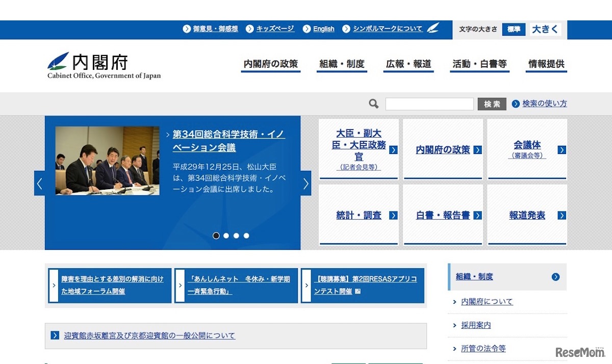
Task: Advance carousel with right chevron arrow
Action: coord(305,183)
